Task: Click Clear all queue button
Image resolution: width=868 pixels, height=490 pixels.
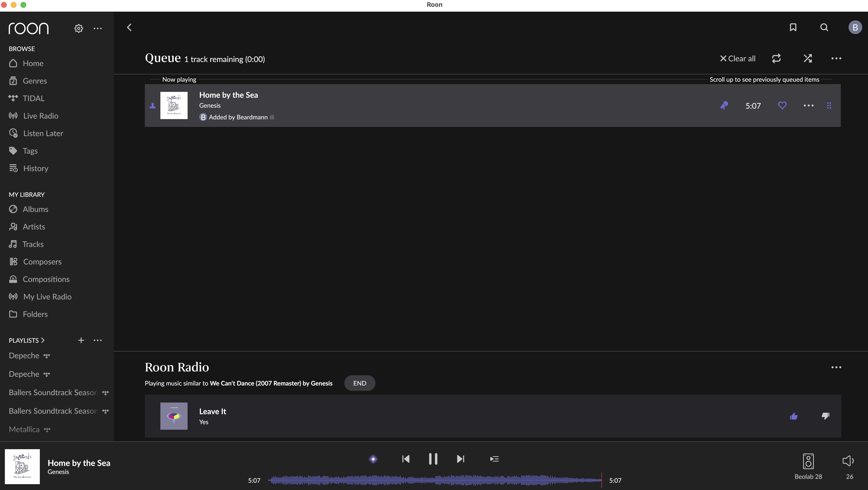Action: click(x=738, y=59)
